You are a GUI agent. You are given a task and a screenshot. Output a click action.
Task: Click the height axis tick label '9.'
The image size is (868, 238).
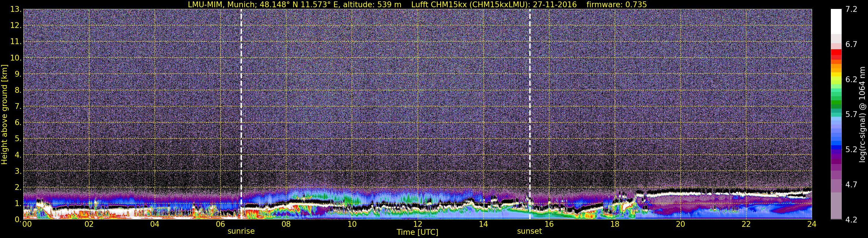[18, 74]
